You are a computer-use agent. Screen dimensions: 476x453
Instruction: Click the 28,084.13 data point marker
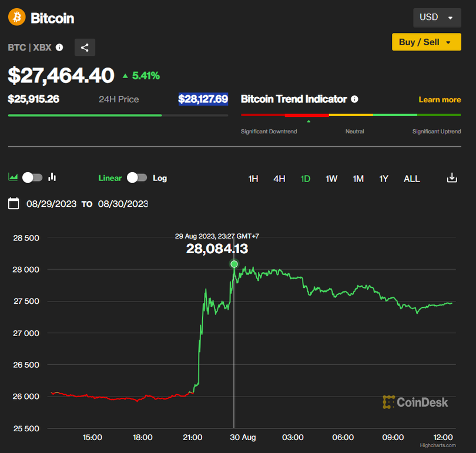coord(234,264)
